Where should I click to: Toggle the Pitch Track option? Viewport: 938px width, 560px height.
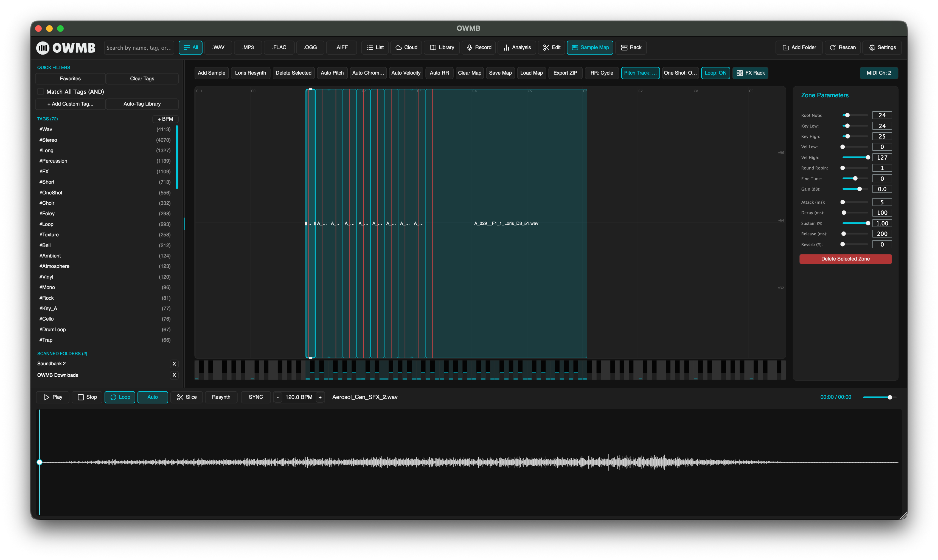[x=640, y=73]
